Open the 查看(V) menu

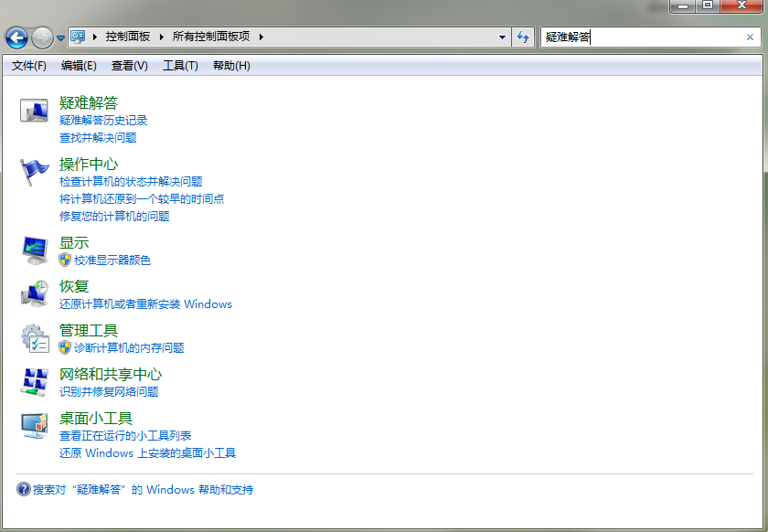point(129,66)
